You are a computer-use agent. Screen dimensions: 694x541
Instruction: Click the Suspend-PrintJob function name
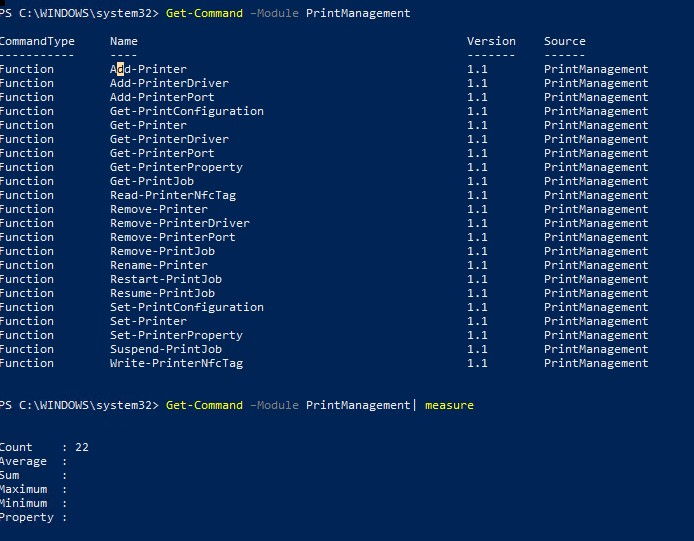tap(165, 349)
